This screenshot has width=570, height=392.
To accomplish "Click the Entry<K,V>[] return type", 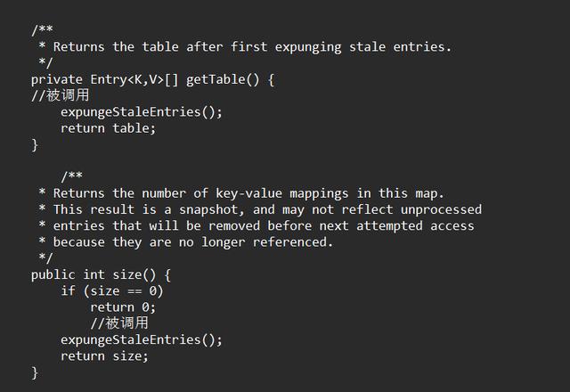I will pos(134,79).
